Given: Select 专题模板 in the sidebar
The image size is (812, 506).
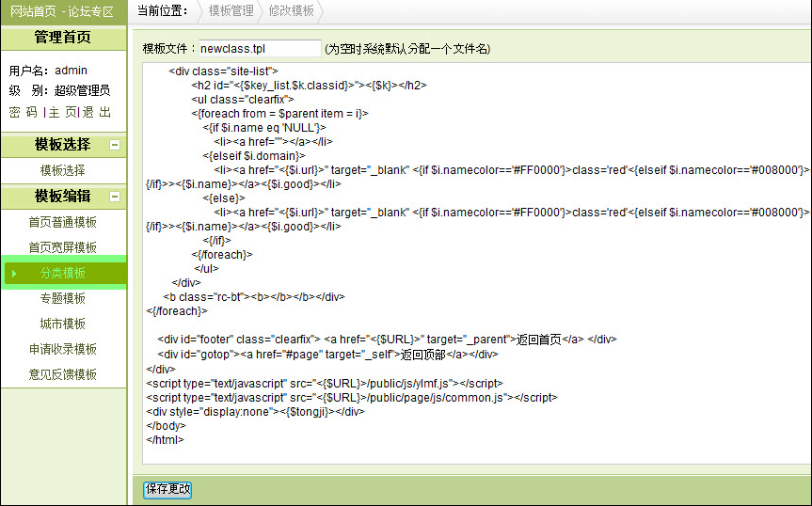Looking at the screenshot, I should tap(63, 298).
